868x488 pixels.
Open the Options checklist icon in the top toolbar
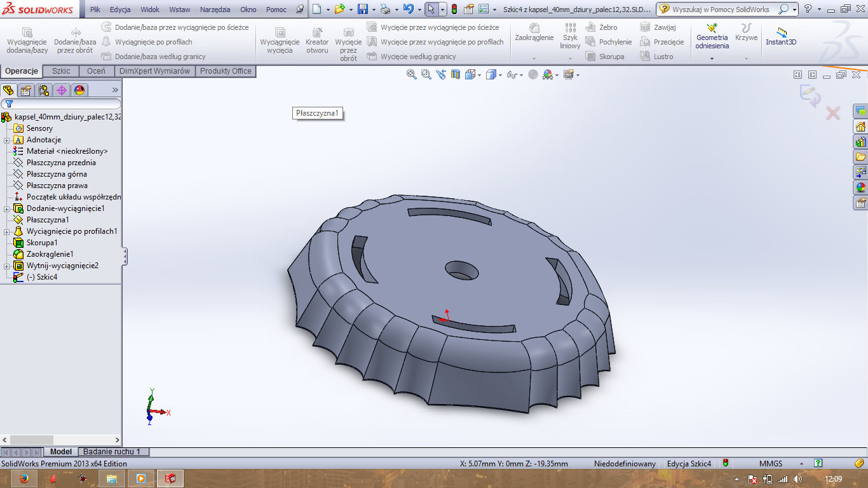point(484,9)
